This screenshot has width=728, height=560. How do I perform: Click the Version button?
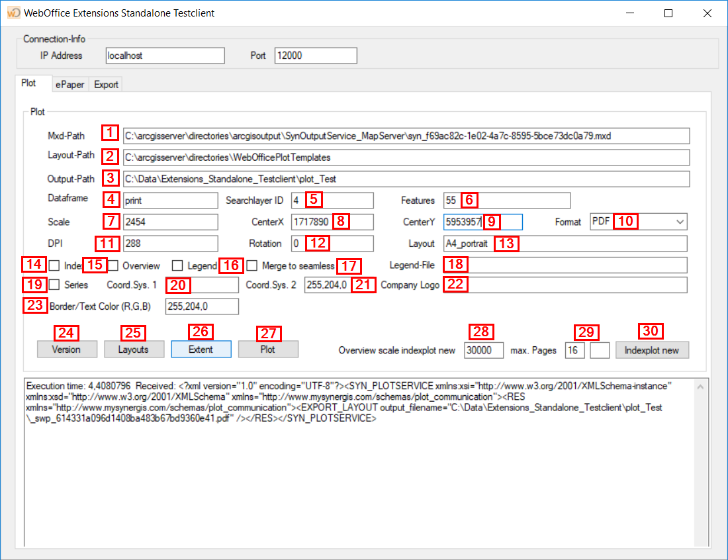[67, 350]
